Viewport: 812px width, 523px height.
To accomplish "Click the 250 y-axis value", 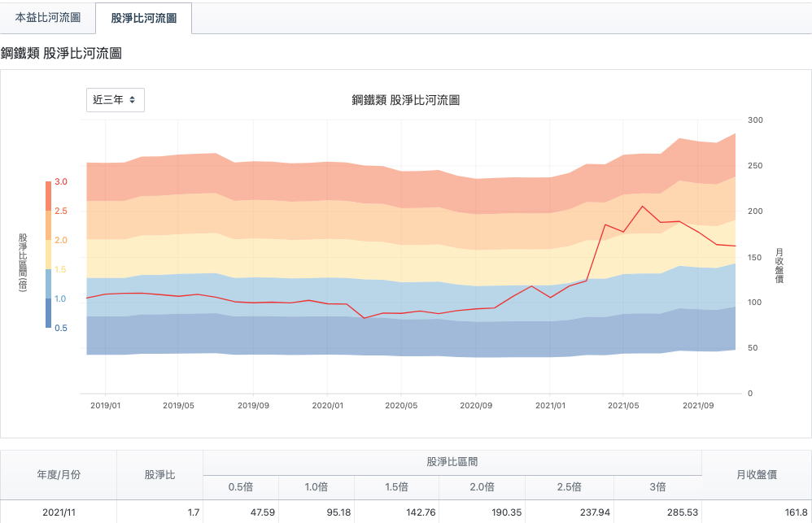I will pyautogui.click(x=755, y=166).
